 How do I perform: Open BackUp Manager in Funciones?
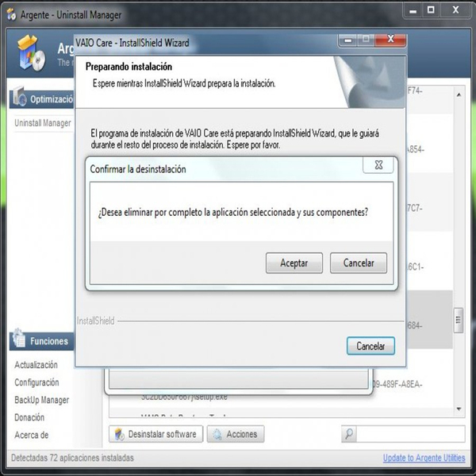[41, 400]
